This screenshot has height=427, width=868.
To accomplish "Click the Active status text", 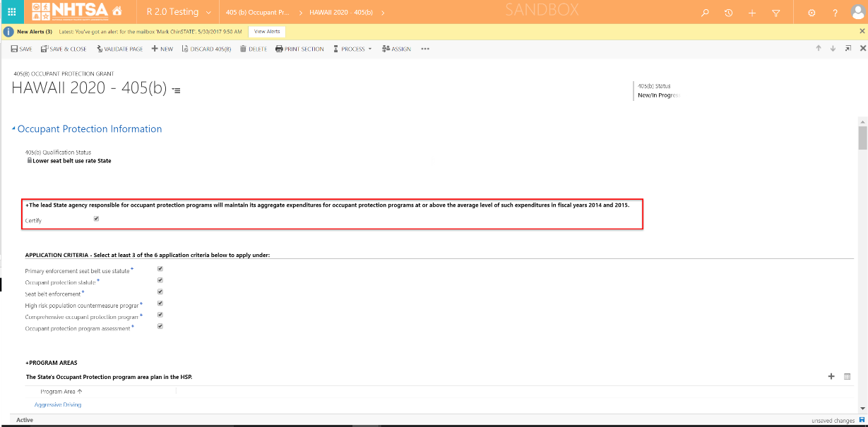I will click(x=25, y=420).
